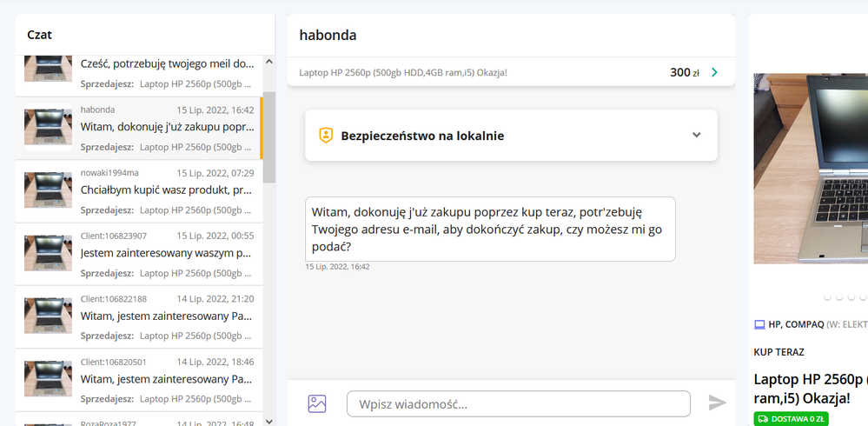Click the KUP TERAZ label
Image resolution: width=868 pixels, height=426 pixels.
pos(779,352)
